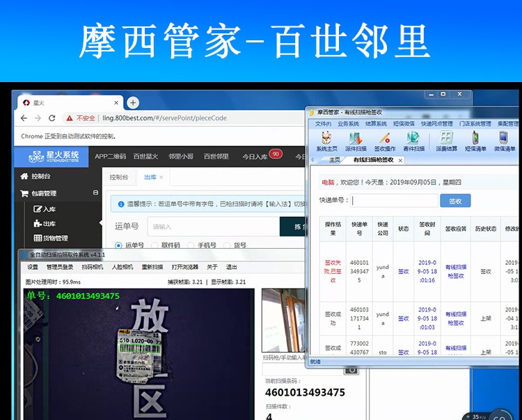Image resolution: width=522 pixels, height=420 pixels.
Task: Click Chrome forward arrow
Action: point(38,118)
